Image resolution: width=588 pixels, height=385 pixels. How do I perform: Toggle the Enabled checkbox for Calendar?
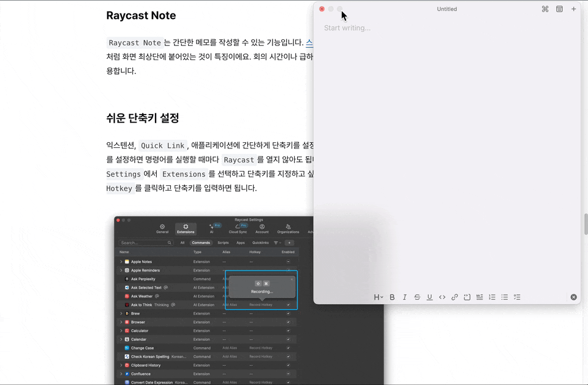click(x=288, y=339)
